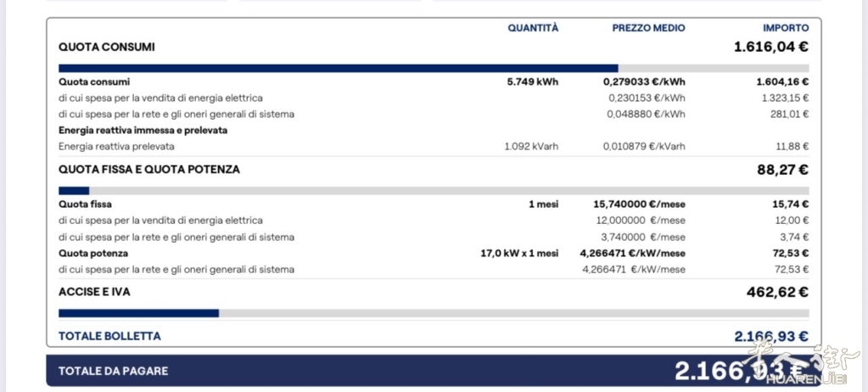Select the ACCISE E IVA heading
Screen dimensions: 868x392
95,292
